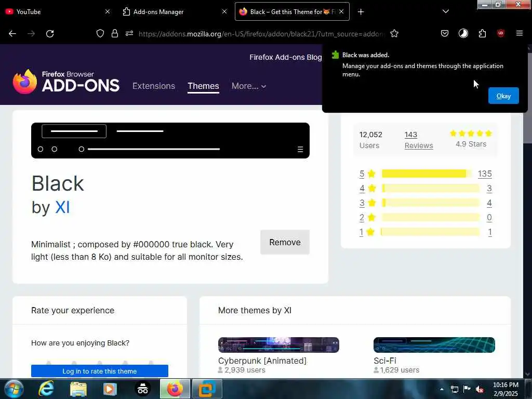The image size is (532, 399).
Task: Open the VirtualBox taskbar icon
Action: point(207,389)
